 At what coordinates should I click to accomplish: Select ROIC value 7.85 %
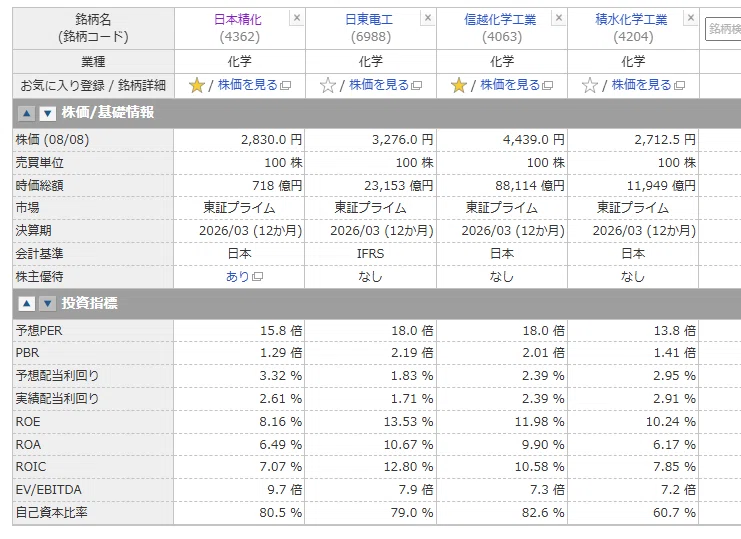click(x=675, y=467)
